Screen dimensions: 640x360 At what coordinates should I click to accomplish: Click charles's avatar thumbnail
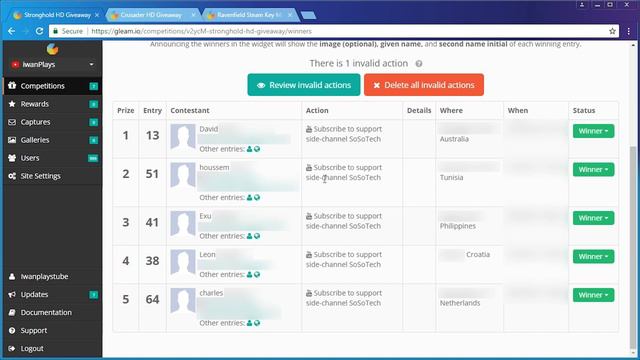tap(183, 300)
